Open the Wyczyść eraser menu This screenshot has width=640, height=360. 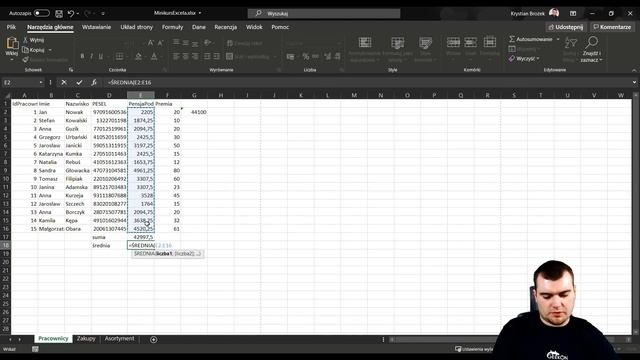524,59
